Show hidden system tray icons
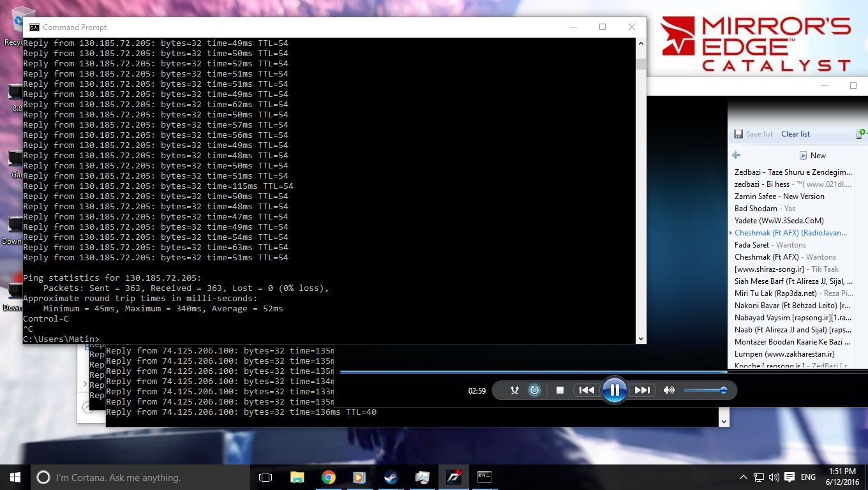The height and width of the screenshot is (490, 868). [743, 477]
